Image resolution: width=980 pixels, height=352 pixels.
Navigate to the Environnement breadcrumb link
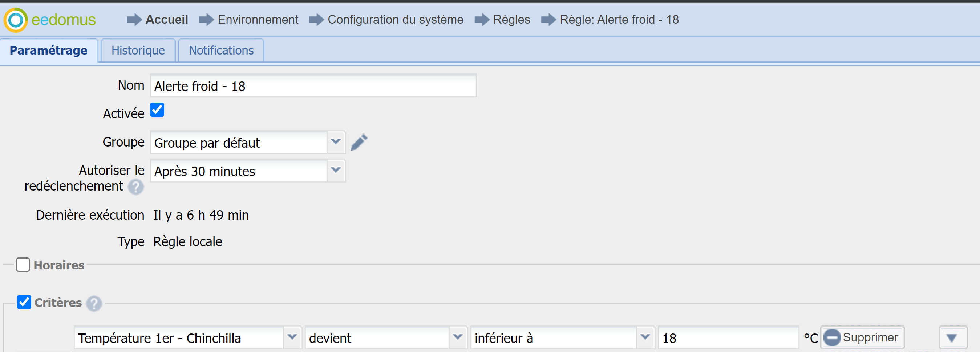(258, 19)
